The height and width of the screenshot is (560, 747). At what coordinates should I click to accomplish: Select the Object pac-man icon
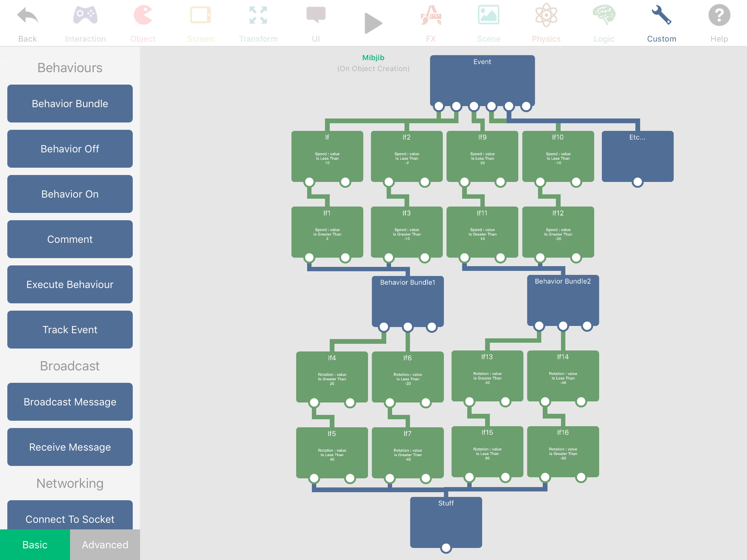click(143, 16)
